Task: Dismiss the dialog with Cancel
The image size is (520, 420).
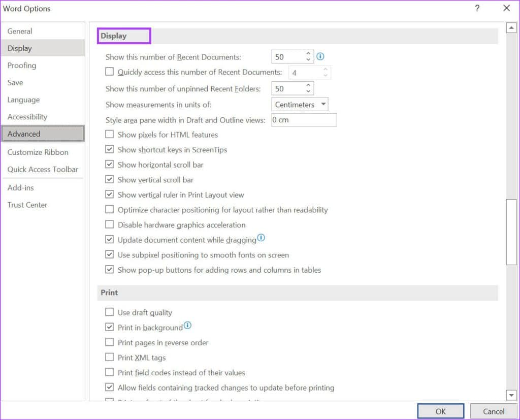Action: [493, 411]
